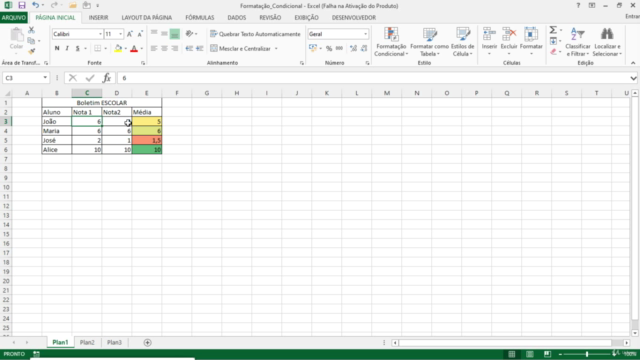Toggle italic (I) formatting
This screenshot has width=640, height=360.
[67, 48]
